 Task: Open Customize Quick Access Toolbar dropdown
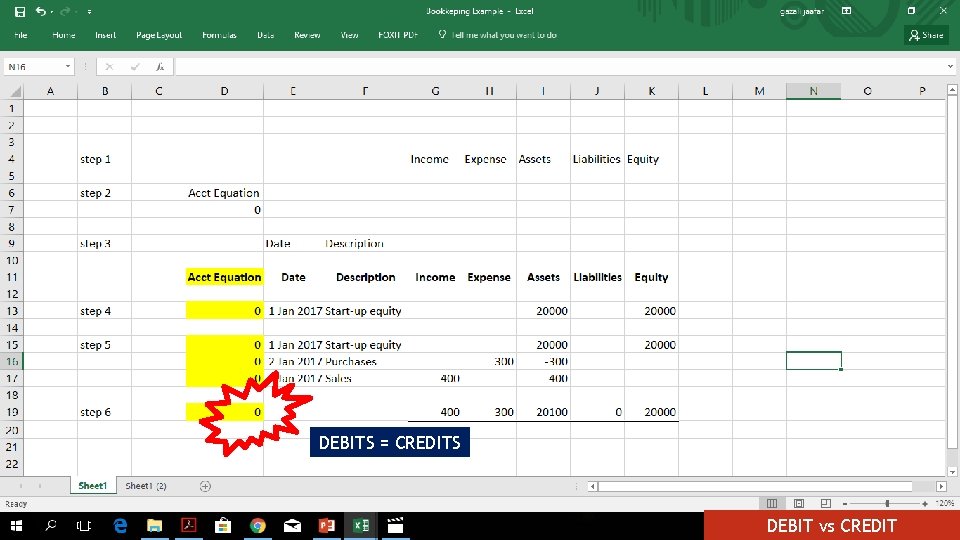coord(89,12)
